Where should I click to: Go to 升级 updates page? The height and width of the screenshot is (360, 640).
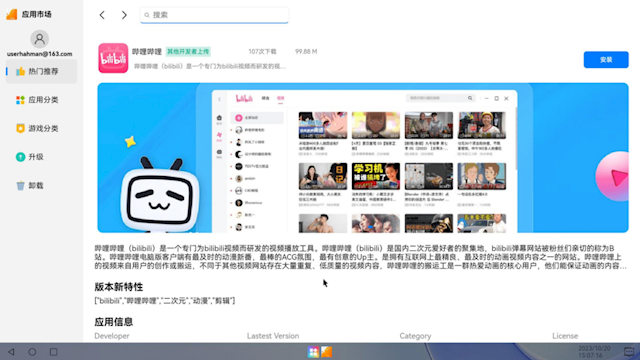pos(41,157)
